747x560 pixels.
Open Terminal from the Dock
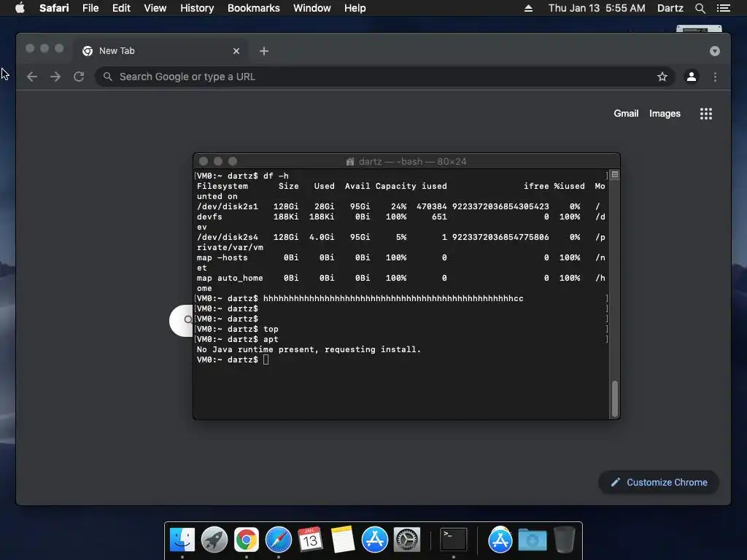pyautogui.click(x=453, y=540)
